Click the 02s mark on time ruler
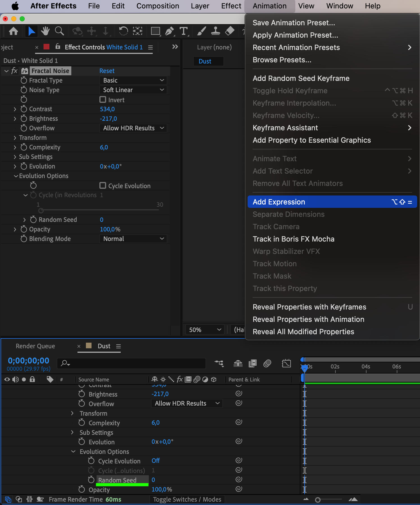Viewport: 420px width, 505px height. coord(335,367)
